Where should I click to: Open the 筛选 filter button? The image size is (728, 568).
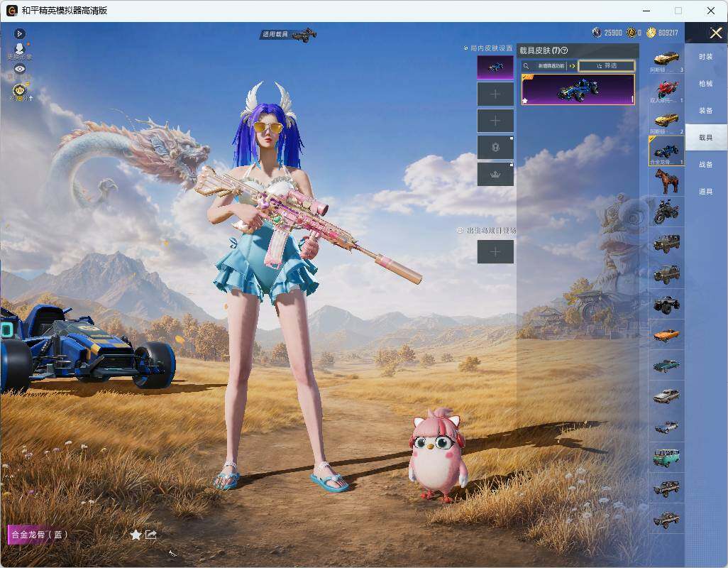pos(607,66)
